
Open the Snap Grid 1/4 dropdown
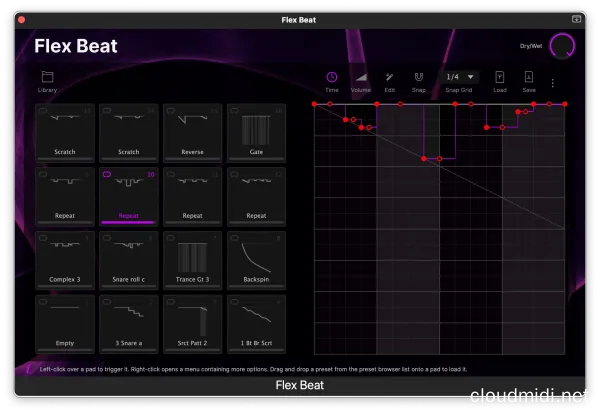point(460,76)
